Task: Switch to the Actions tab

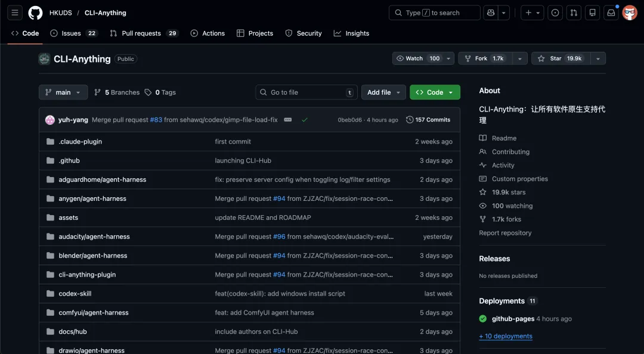Action: tap(208, 33)
